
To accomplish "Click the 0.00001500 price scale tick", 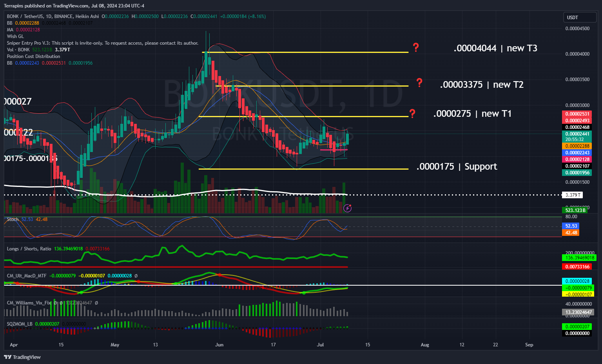I will (x=577, y=182).
